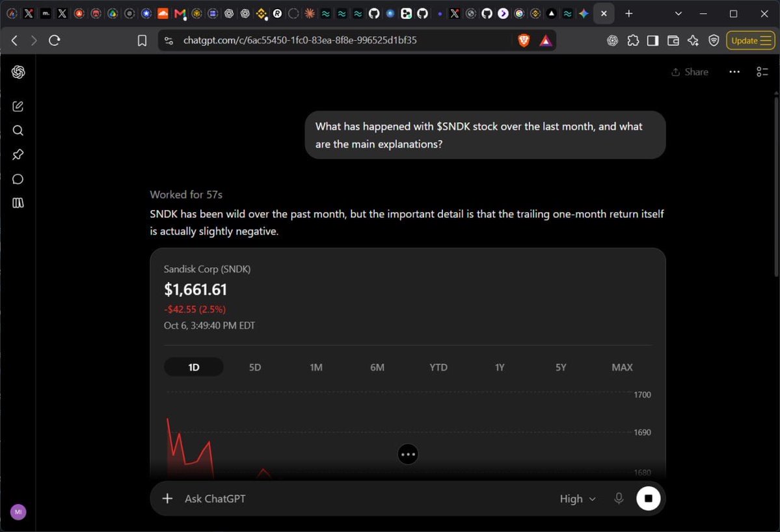Select the 5D chart range
Image resolution: width=780 pixels, height=532 pixels.
click(x=255, y=367)
